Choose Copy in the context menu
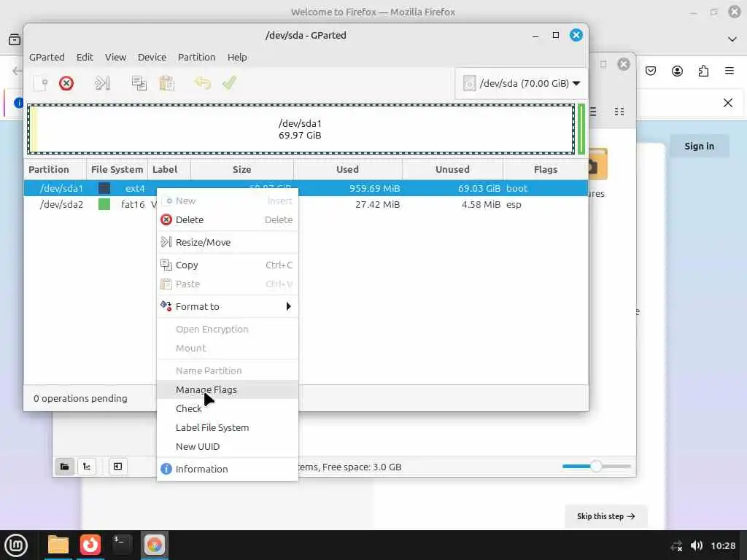The image size is (747, 560). click(x=228, y=265)
